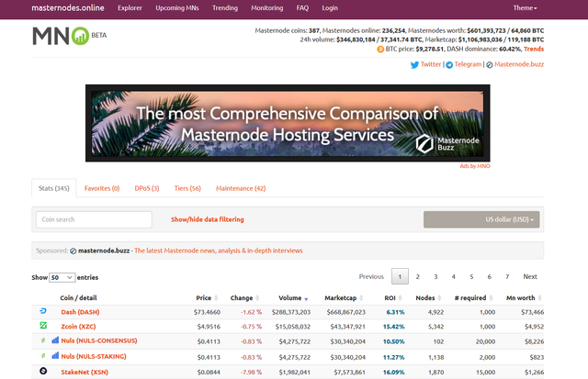Open the FAQ navigation item

pyautogui.click(x=302, y=8)
